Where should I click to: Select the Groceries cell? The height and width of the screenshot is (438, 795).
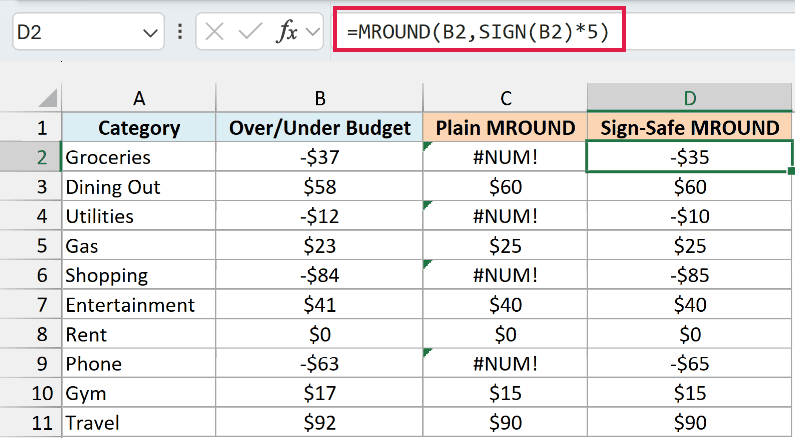click(139, 157)
